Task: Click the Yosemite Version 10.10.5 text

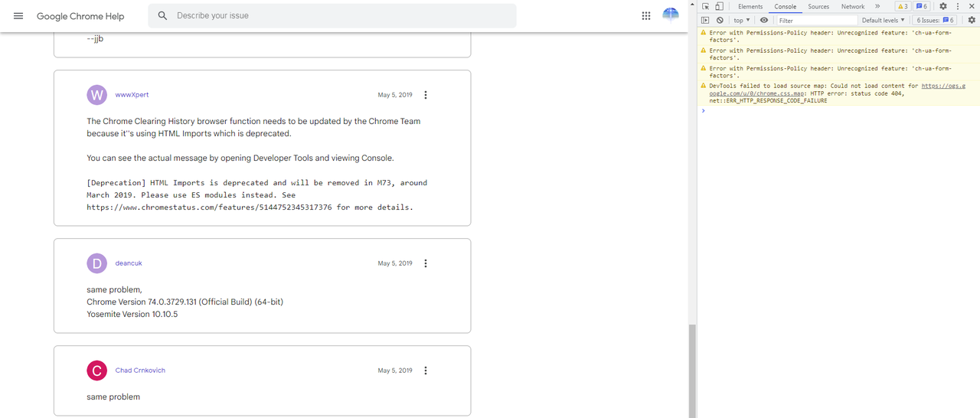Action: point(132,314)
